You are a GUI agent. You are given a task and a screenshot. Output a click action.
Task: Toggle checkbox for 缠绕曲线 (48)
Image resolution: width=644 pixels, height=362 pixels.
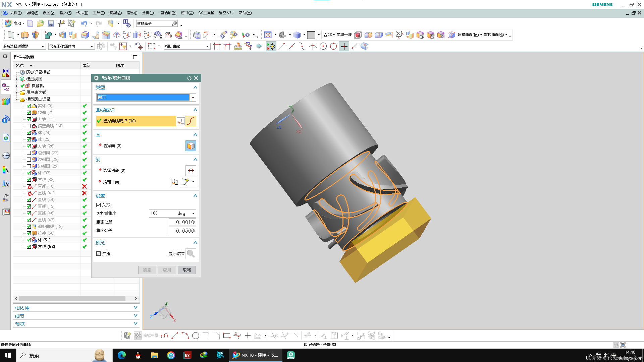(29, 227)
